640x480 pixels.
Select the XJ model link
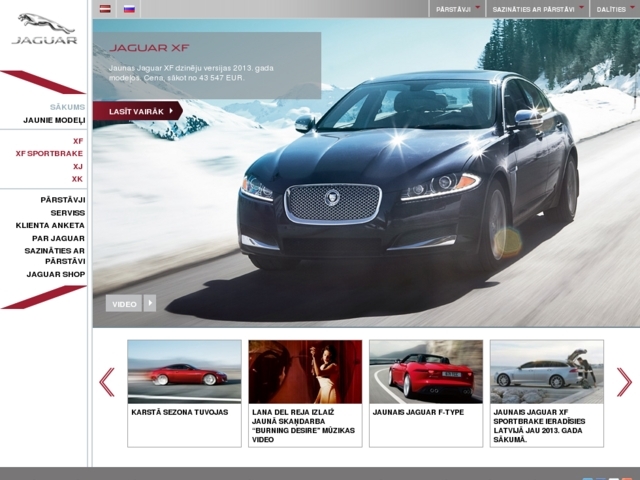pyautogui.click(x=78, y=167)
